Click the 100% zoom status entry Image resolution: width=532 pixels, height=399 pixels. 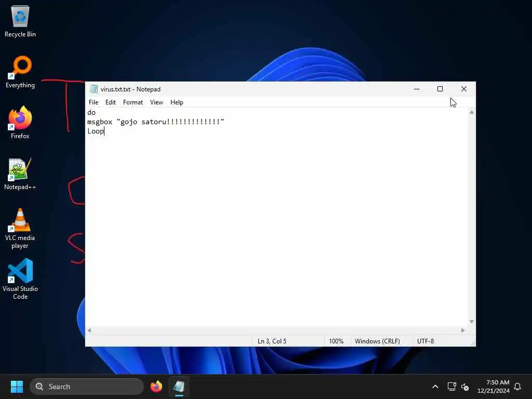point(336,341)
